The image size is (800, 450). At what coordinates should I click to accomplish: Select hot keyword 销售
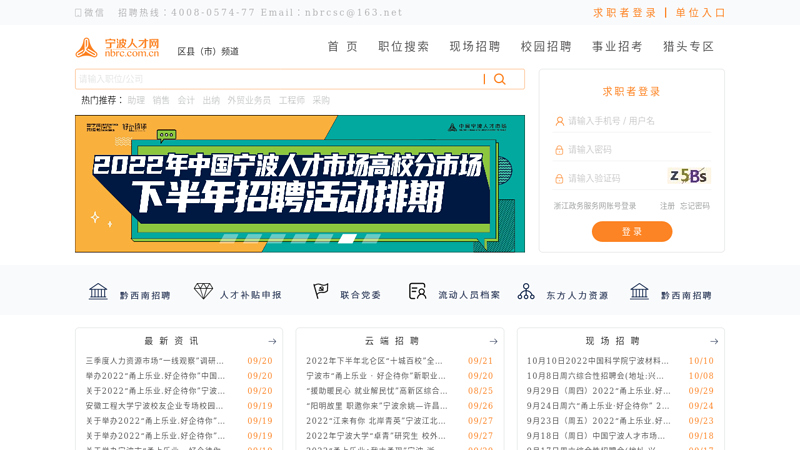tap(161, 100)
